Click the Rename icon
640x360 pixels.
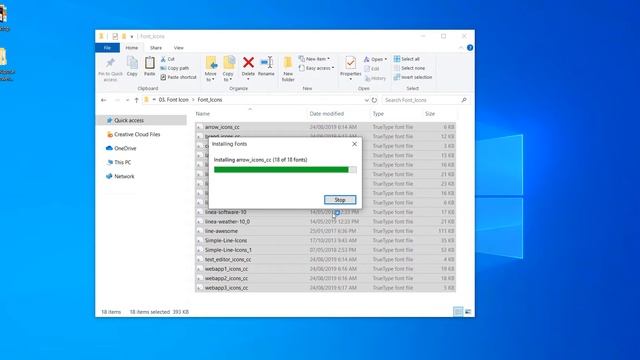[x=266, y=62]
